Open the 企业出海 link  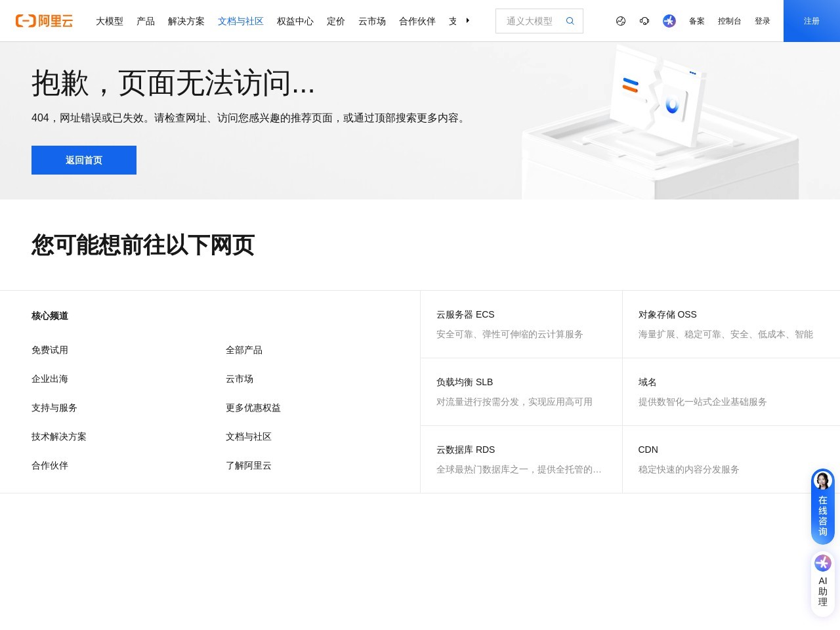[x=50, y=379]
